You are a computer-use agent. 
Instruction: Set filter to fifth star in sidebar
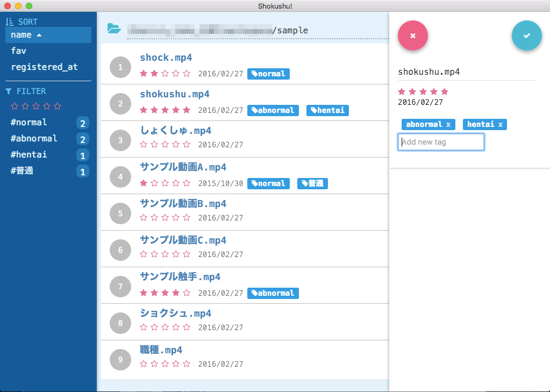(x=58, y=106)
